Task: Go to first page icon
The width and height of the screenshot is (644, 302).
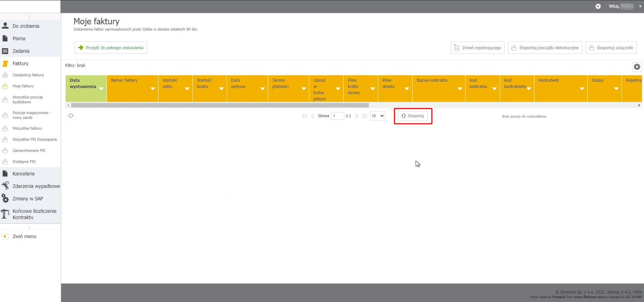Action: pyautogui.click(x=305, y=116)
